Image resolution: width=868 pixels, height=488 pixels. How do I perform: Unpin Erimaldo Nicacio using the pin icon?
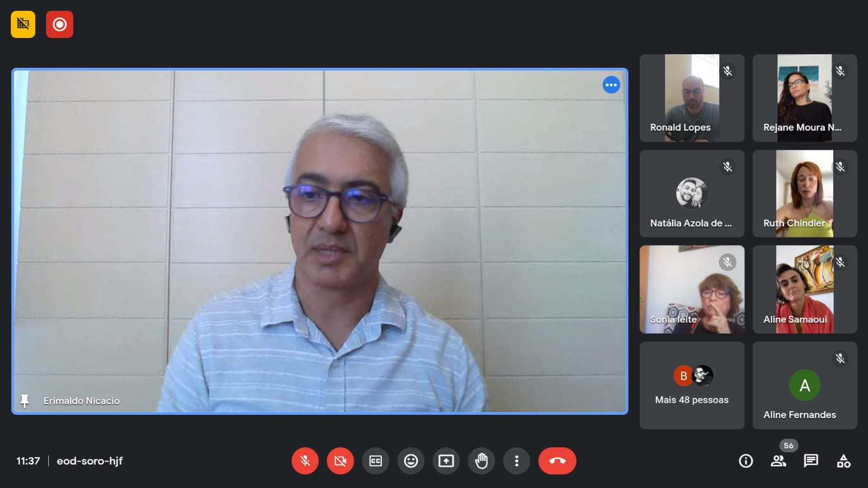24,401
